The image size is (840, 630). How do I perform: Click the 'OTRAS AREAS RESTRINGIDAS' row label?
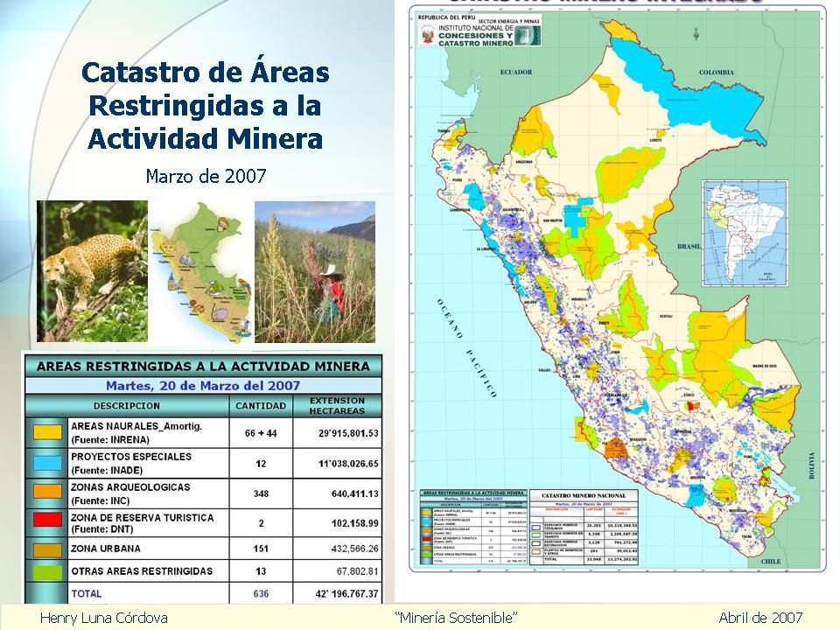point(142,571)
